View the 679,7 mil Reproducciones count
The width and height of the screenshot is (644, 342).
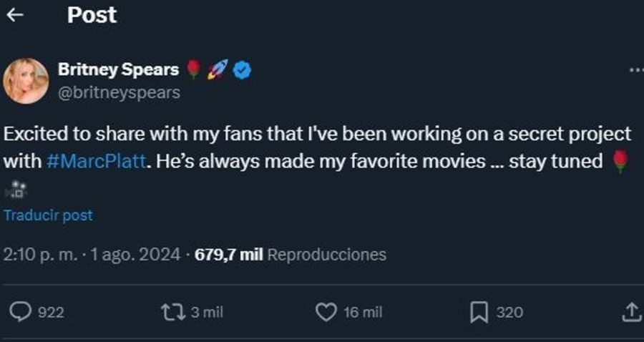point(291,254)
